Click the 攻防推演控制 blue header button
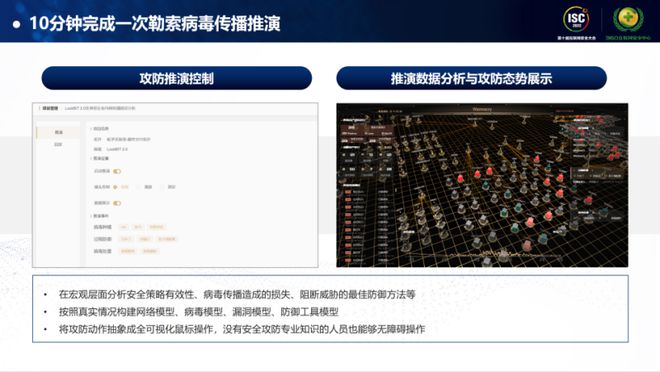The height and width of the screenshot is (372, 660). [x=177, y=78]
